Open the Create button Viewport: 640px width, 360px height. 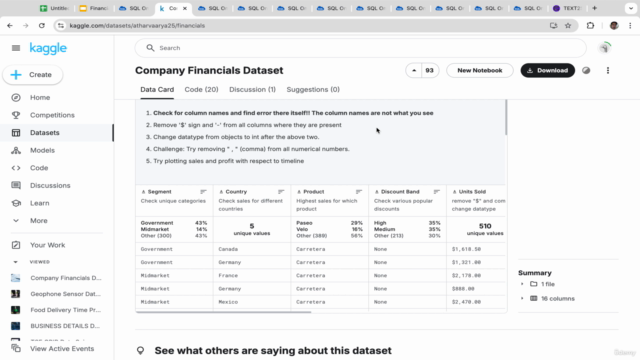[x=33, y=75]
